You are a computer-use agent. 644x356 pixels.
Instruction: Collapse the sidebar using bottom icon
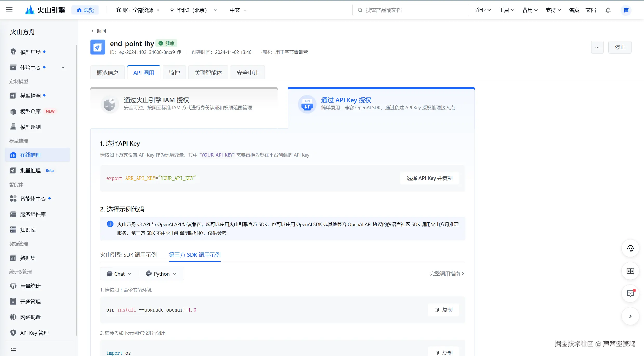13,349
